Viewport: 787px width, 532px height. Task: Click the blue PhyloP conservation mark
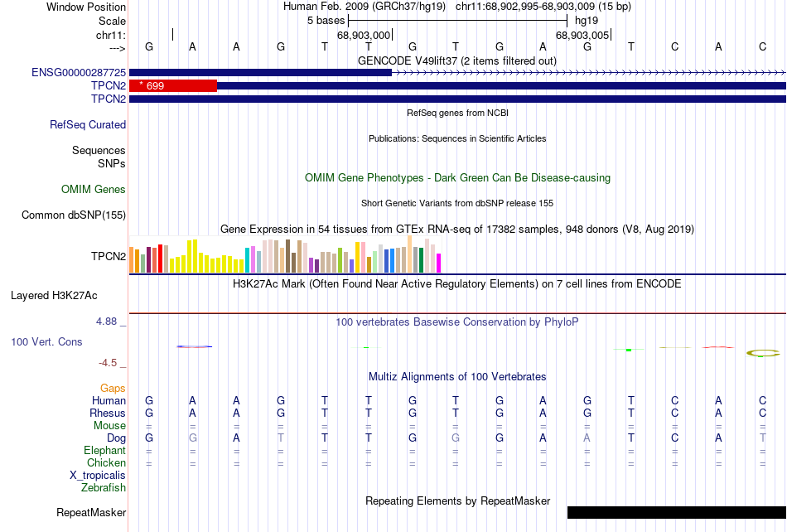pyautogui.click(x=194, y=346)
